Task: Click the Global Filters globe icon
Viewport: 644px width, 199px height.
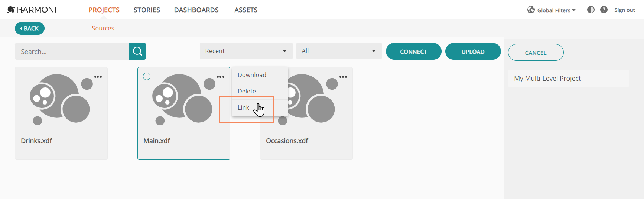Action: 531,10
